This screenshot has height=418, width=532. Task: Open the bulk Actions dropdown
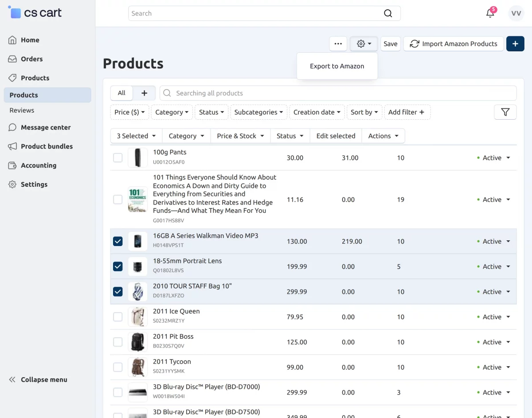tap(383, 136)
